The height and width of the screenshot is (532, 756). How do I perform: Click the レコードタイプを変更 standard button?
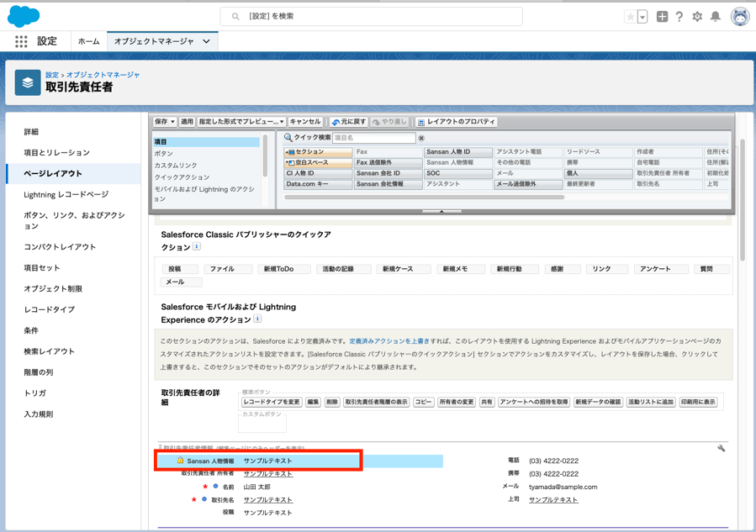[x=272, y=402]
